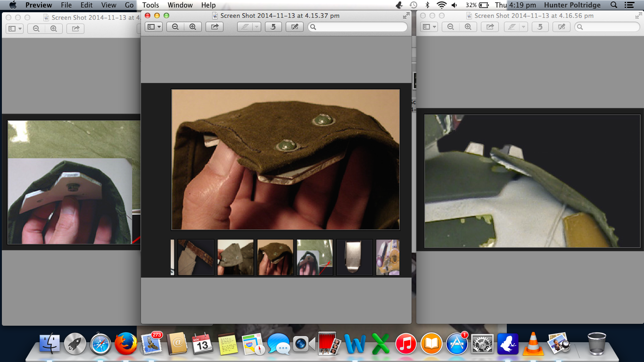Launch Firefox from the dock
This screenshot has height=362, width=644.
125,344
